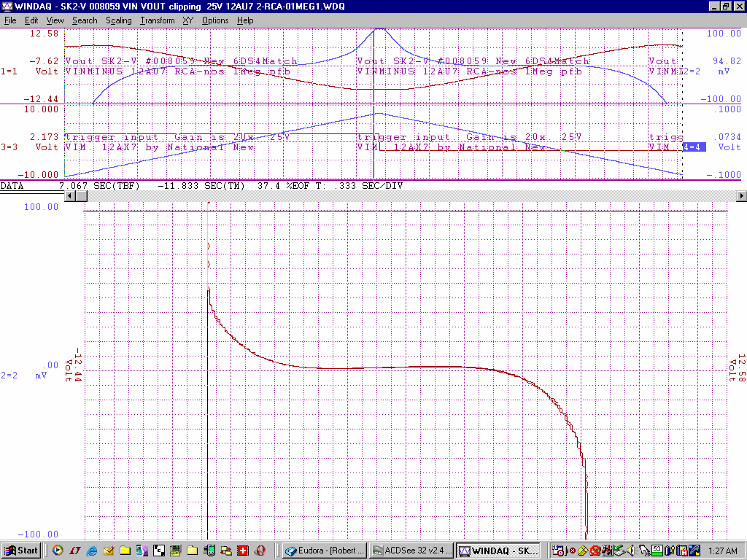
Task: Launch Windows Media Player from quick launch
Action: coord(58,550)
